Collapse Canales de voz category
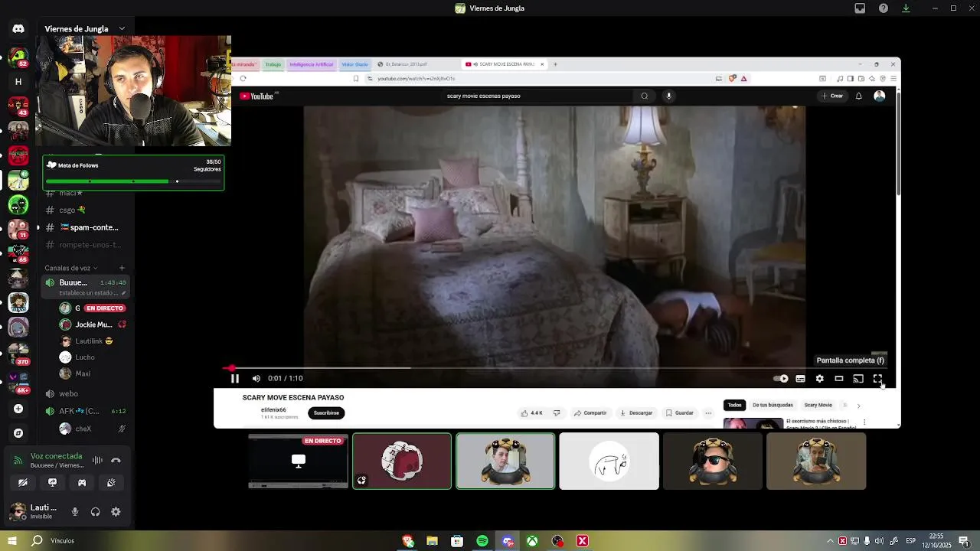The height and width of the screenshot is (551, 980). coord(71,269)
